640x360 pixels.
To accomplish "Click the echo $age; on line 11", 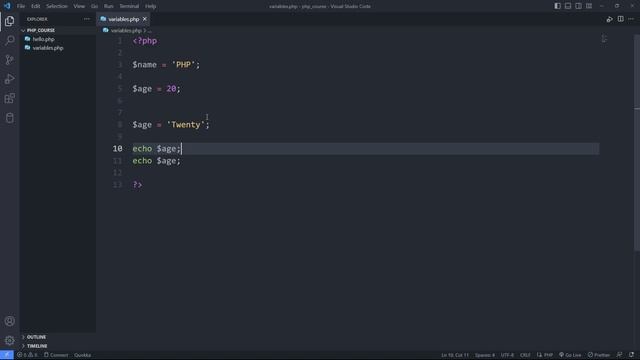I will coord(156,161).
